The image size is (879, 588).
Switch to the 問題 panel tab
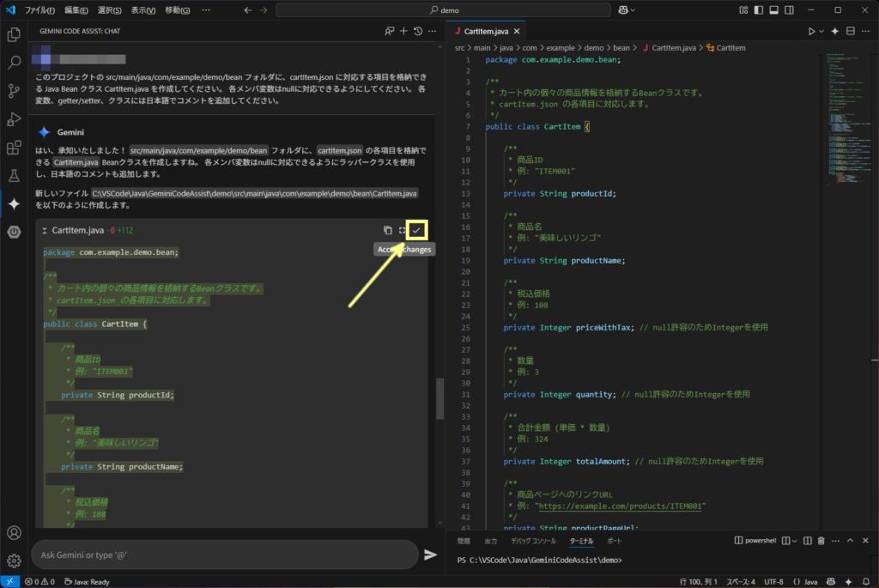[x=464, y=541]
